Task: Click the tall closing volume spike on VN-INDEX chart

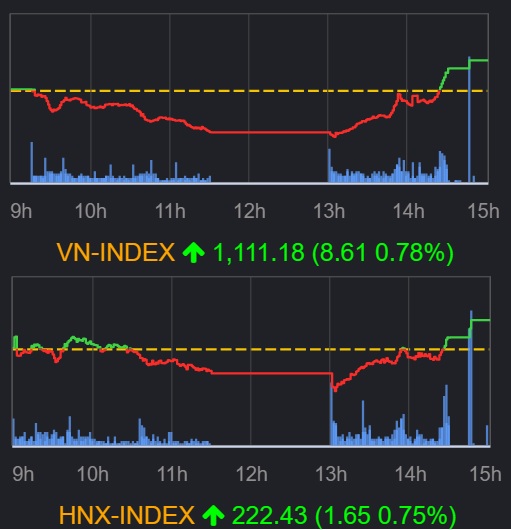Action: coord(469,120)
